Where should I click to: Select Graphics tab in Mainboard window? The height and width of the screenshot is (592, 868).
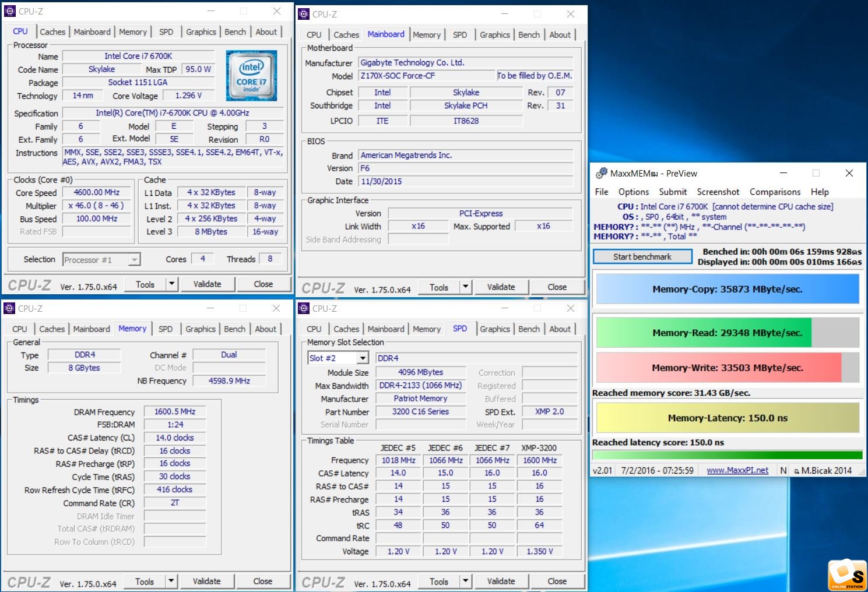pos(495,35)
